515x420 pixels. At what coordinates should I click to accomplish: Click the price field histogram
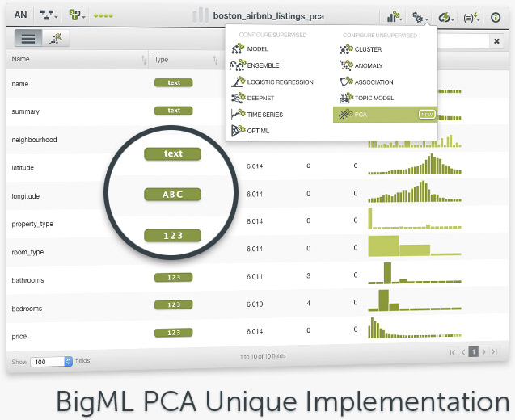click(412, 331)
